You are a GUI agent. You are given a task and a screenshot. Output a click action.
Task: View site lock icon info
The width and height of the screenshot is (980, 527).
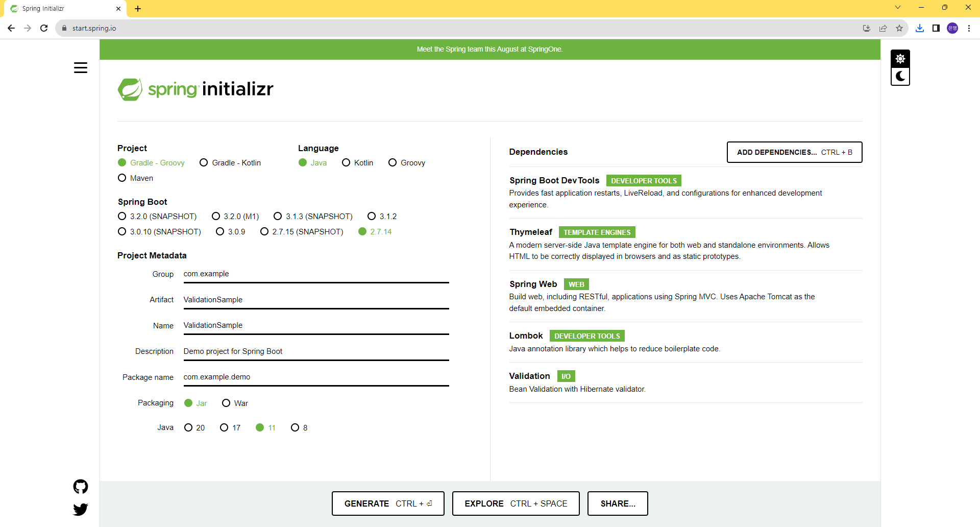[x=64, y=28]
